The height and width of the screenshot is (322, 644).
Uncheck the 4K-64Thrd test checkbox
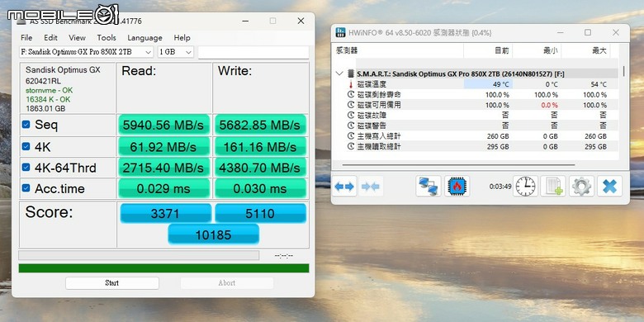coord(26,167)
